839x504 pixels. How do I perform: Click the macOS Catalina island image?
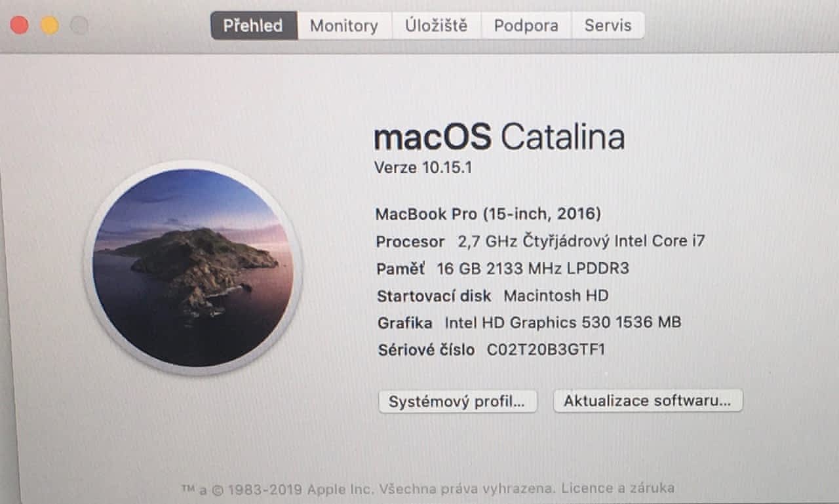(x=193, y=267)
